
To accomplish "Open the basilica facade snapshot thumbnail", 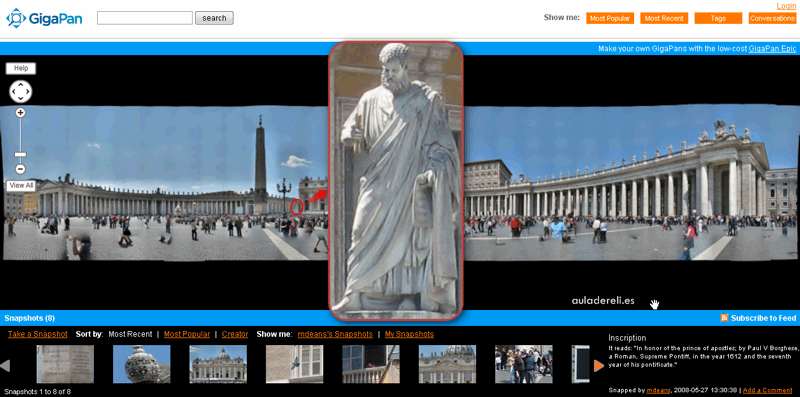I will coord(218,364).
